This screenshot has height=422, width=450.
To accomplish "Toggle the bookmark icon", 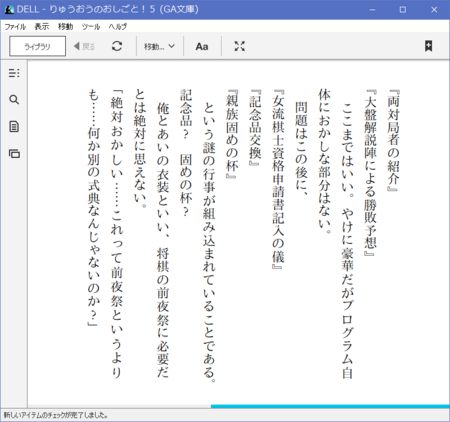I will point(428,46).
